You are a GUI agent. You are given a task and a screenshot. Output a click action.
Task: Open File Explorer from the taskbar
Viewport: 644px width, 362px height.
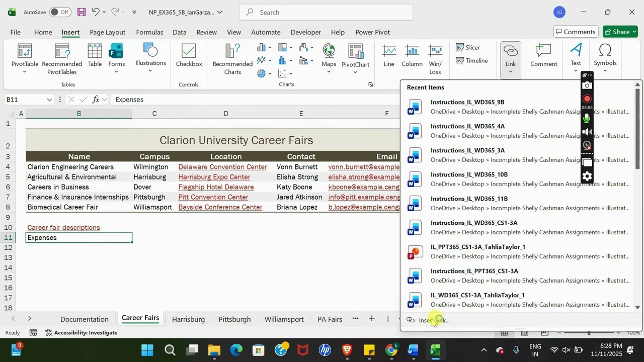coord(214,350)
